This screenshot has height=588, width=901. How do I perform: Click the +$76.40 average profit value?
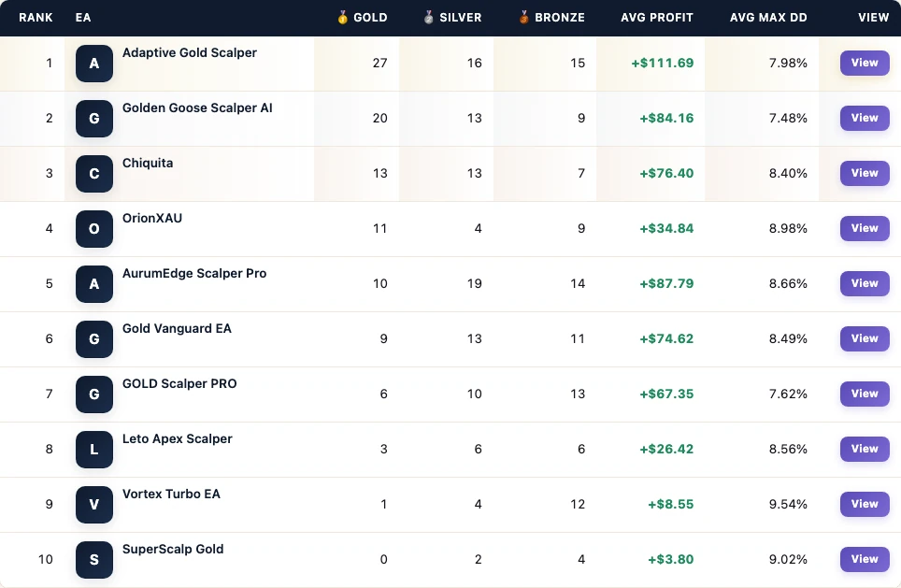click(x=666, y=174)
